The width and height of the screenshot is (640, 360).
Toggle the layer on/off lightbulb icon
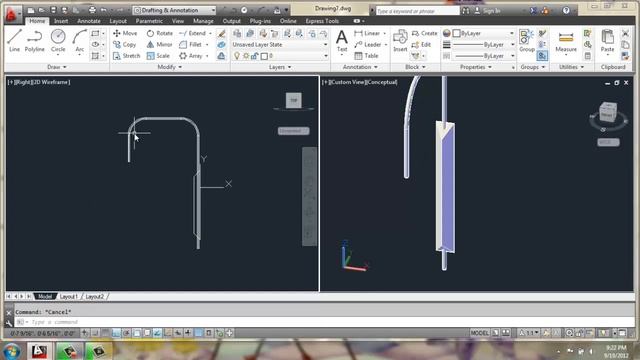tap(236, 56)
